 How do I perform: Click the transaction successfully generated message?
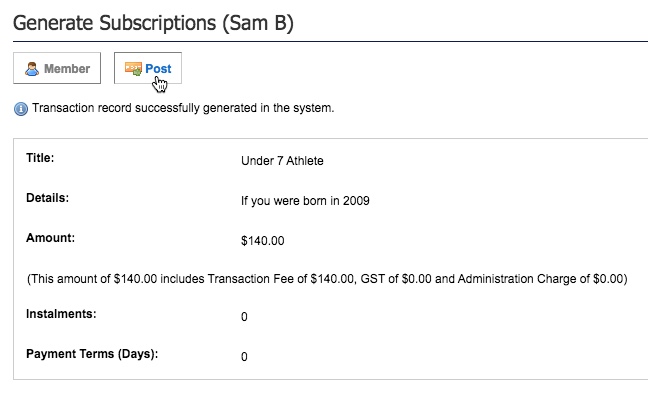coord(183,108)
